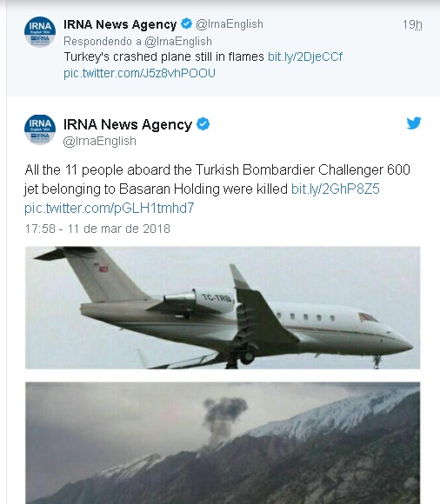Image resolution: width=440 pixels, height=504 pixels.
Task: Open the pic.twitter.com/J5z8vhPOOU link
Action: 139,73
